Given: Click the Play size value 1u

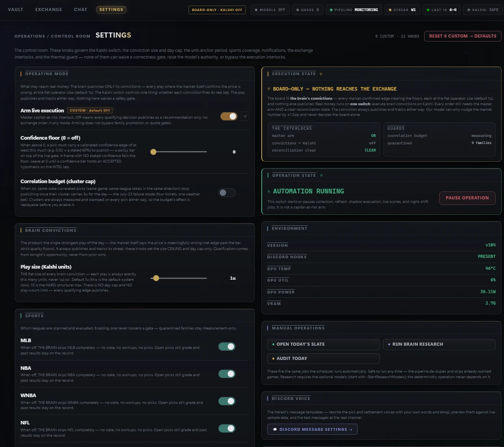Looking at the screenshot, I should coord(233,278).
